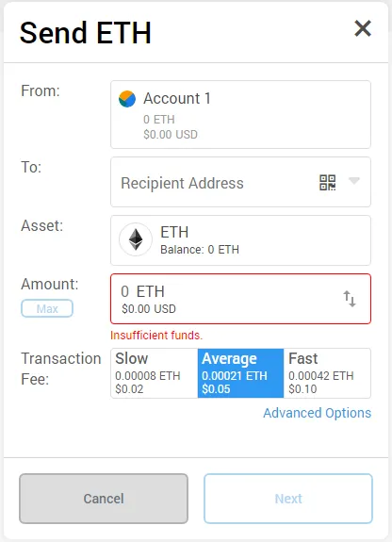Viewport: 392px width, 542px height.
Task: Click the Account 1 avatar icon
Action: click(x=127, y=99)
